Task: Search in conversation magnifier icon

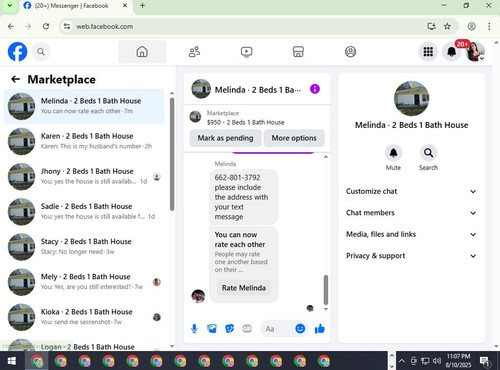Action: click(x=428, y=153)
